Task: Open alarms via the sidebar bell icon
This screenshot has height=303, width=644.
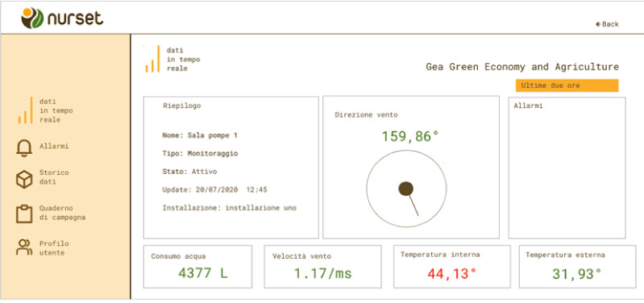Action: [x=24, y=147]
